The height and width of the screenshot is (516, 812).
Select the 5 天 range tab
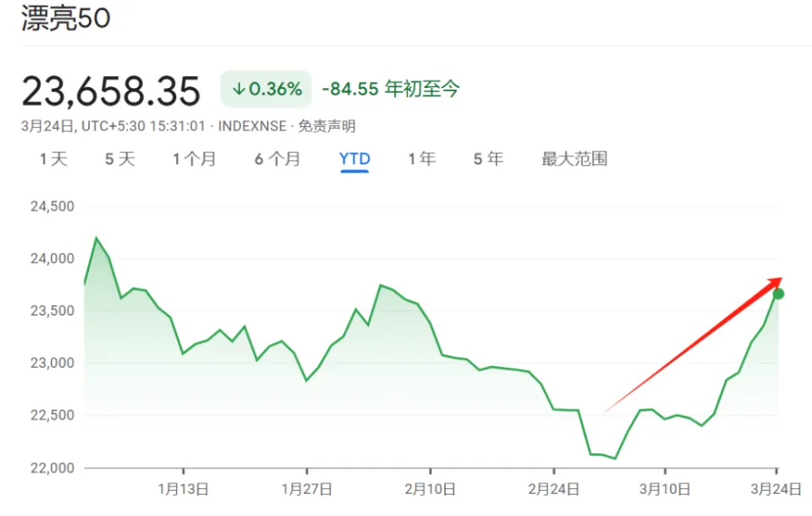click(120, 159)
